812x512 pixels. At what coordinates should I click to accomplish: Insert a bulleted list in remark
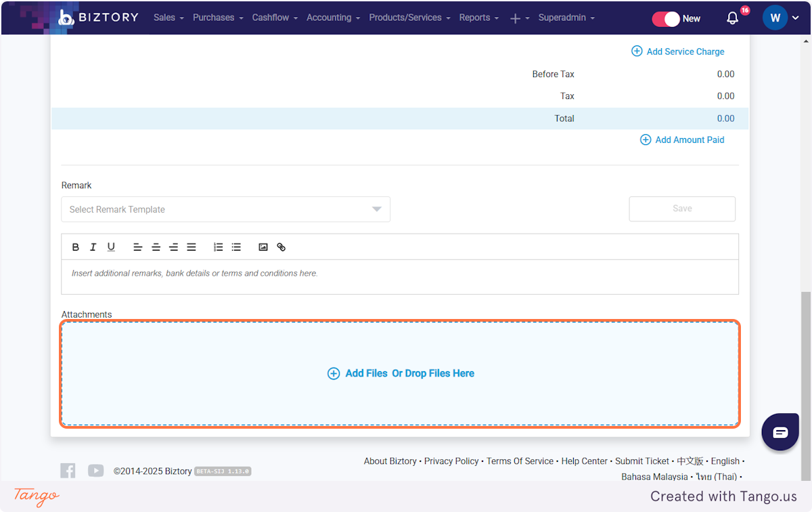pyautogui.click(x=236, y=247)
